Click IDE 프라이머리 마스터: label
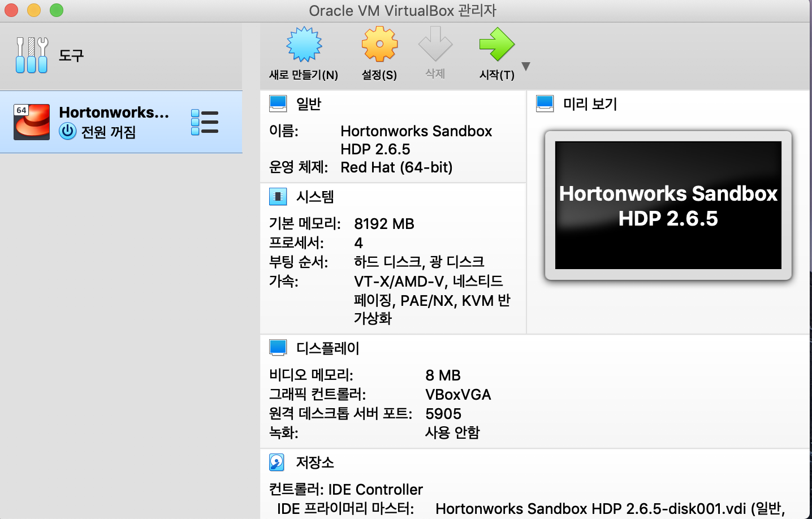This screenshot has width=812, height=519. [345, 509]
